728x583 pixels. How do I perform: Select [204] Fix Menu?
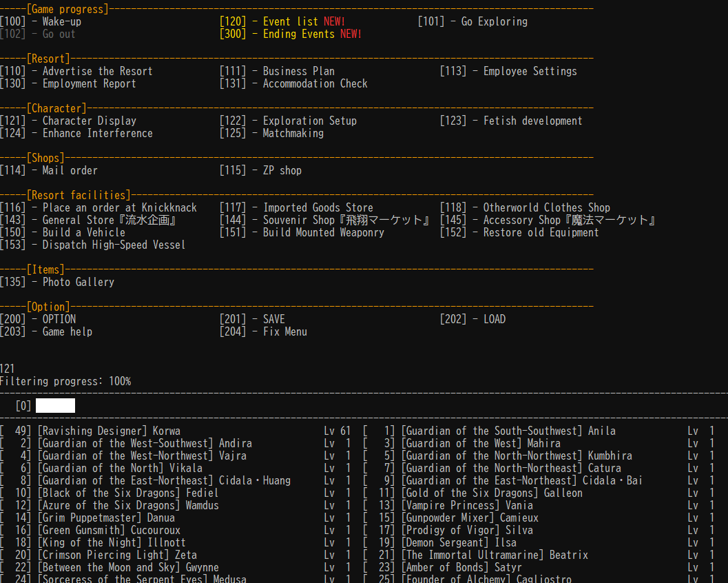[263, 331]
